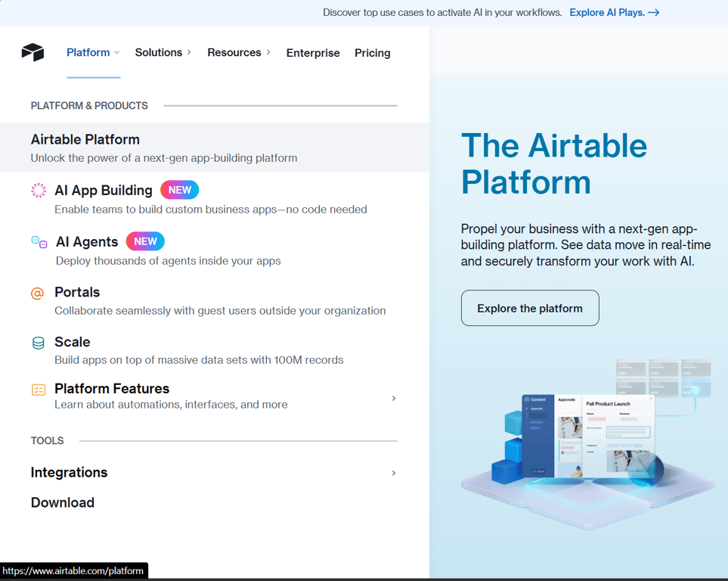
Task: Open the Resources nav menu
Action: tap(239, 52)
